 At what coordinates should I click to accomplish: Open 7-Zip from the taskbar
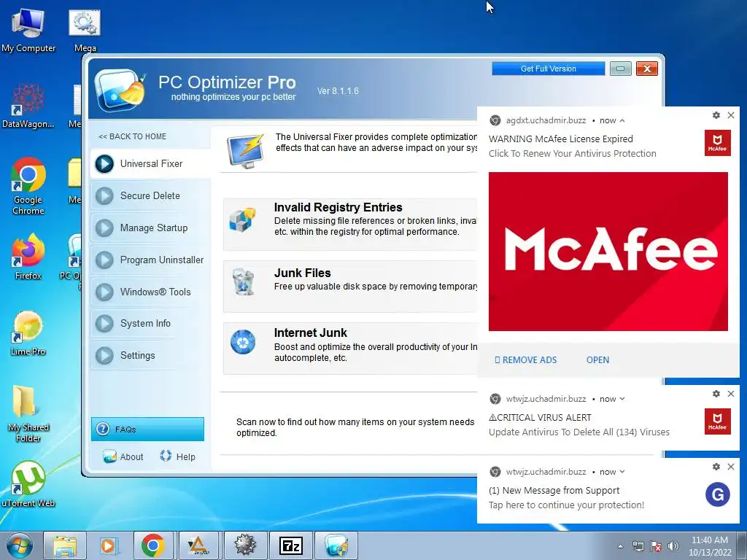click(x=291, y=545)
